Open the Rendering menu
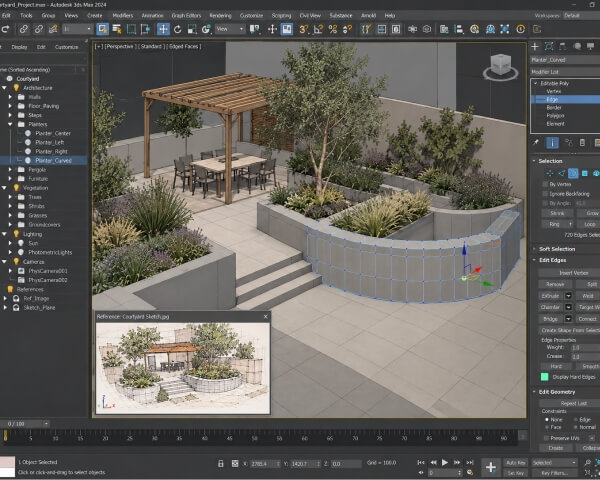Screen dimensions: 600x480 [220, 16]
